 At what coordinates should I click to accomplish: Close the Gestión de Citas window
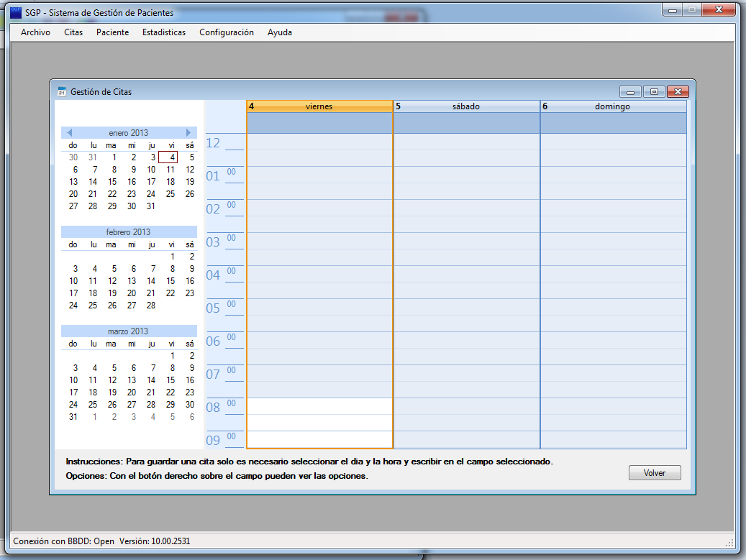(x=678, y=92)
